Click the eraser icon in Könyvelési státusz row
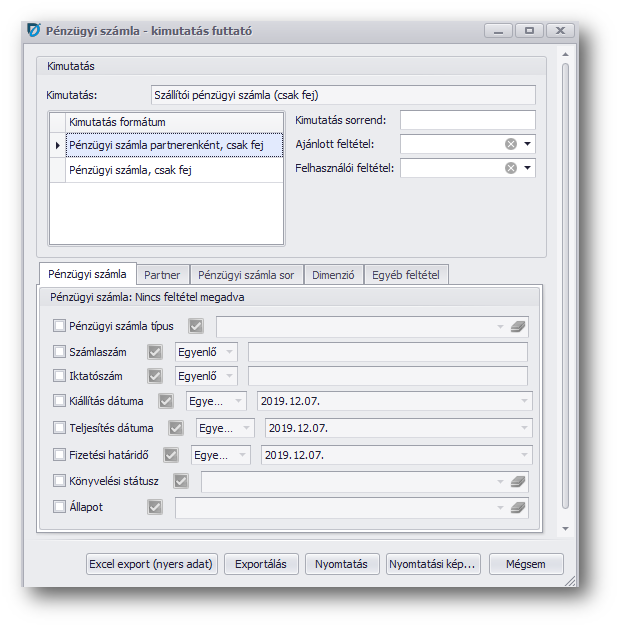 (517, 482)
